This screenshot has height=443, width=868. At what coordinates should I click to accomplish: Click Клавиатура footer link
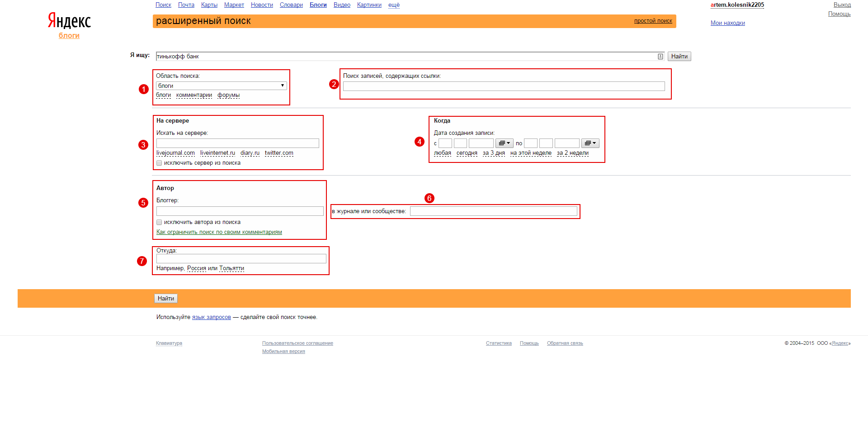pos(169,343)
